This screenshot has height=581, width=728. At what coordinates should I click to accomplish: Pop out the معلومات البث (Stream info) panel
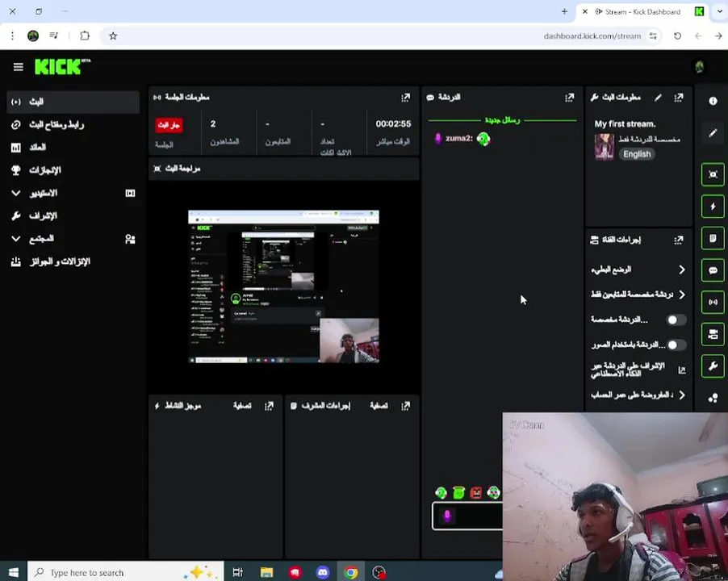[678, 98]
